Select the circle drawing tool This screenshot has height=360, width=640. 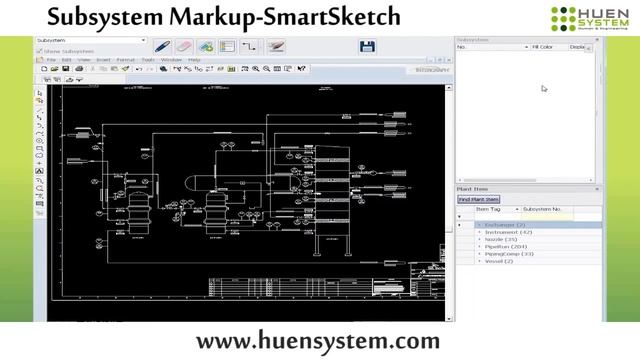click(x=40, y=141)
